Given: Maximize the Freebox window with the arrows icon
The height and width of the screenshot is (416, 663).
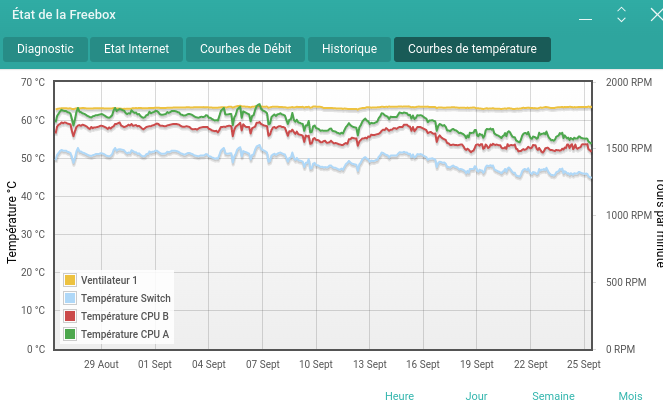Looking at the screenshot, I should (x=621, y=15).
